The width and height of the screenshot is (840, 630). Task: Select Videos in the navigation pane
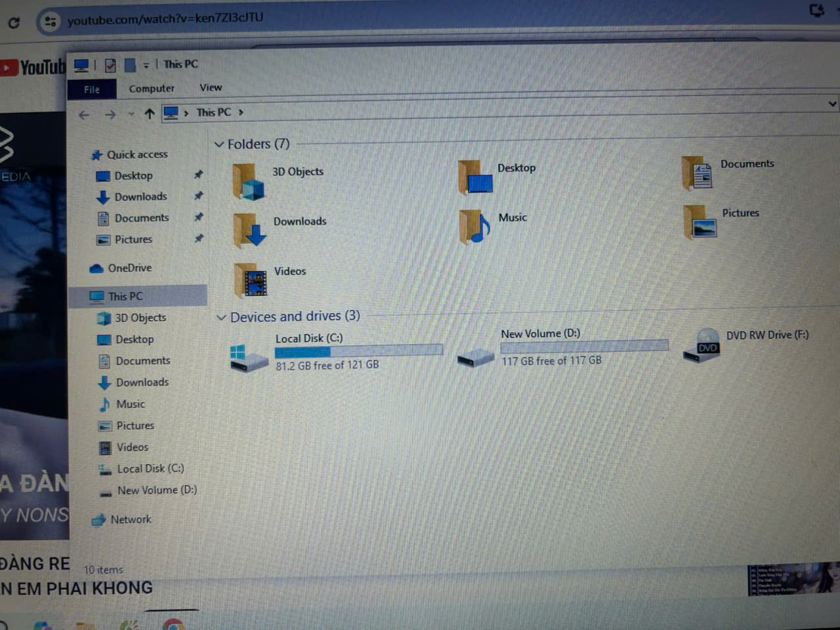[132, 448]
